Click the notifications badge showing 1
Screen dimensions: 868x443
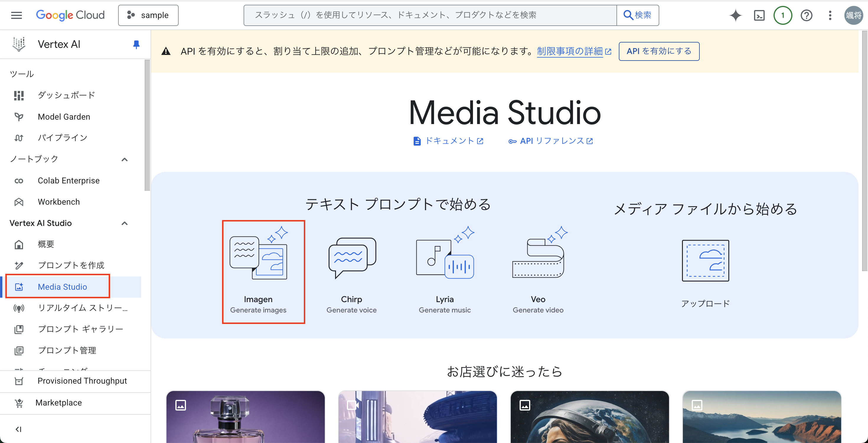coord(782,15)
